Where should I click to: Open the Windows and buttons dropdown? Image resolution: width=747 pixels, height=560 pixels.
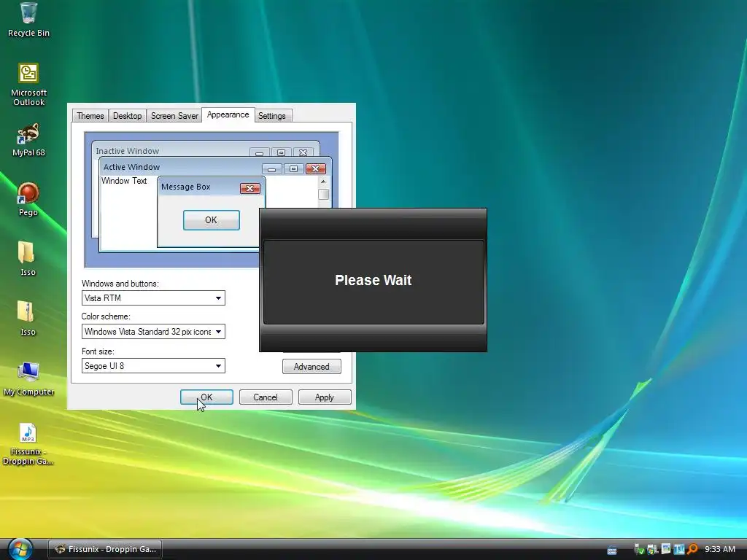click(x=153, y=298)
